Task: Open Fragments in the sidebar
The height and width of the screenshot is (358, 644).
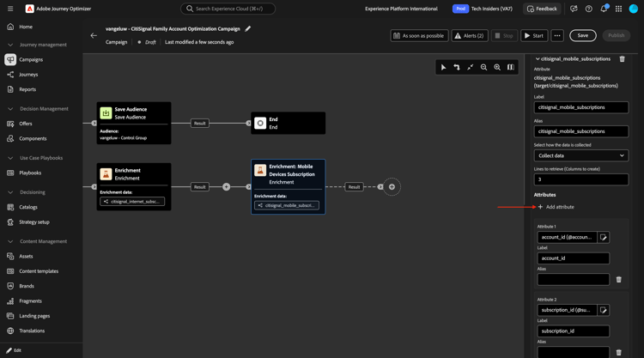Action: point(30,301)
